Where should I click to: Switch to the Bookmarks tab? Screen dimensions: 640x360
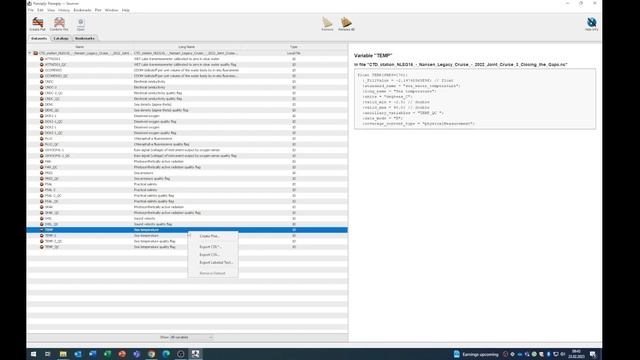pos(84,38)
